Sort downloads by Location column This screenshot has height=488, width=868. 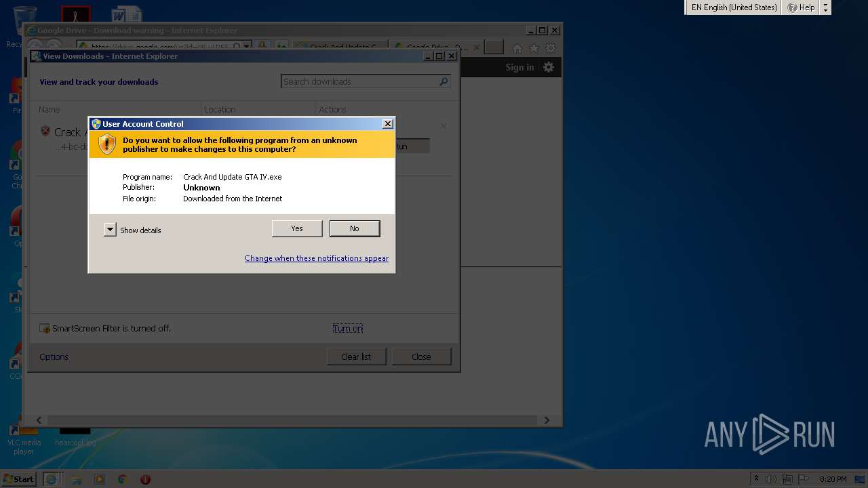pyautogui.click(x=220, y=109)
